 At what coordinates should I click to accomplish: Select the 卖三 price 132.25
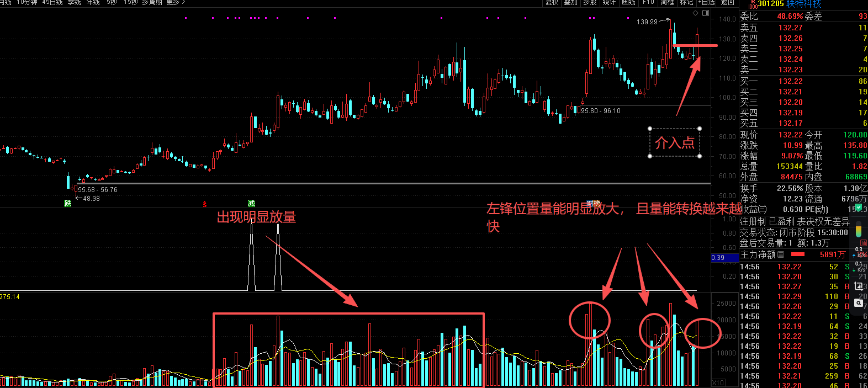click(x=791, y=49)
